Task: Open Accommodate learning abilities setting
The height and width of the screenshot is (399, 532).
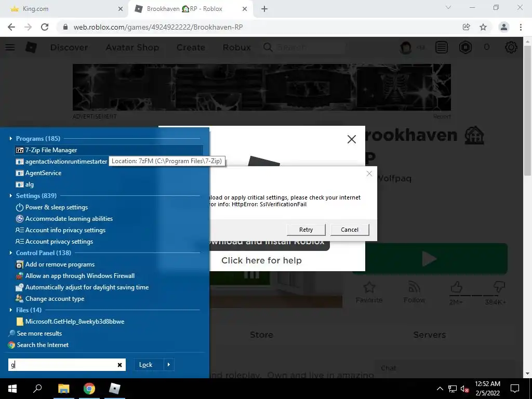Action: click(64, 219)
